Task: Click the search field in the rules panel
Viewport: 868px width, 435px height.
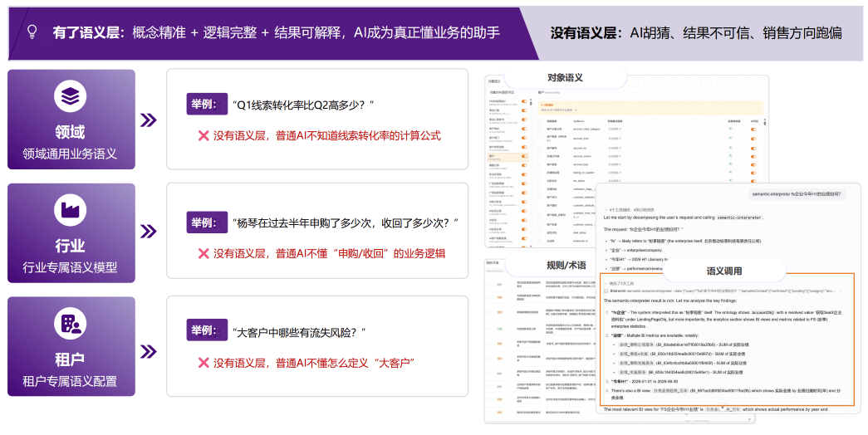Action: point(495,271)
